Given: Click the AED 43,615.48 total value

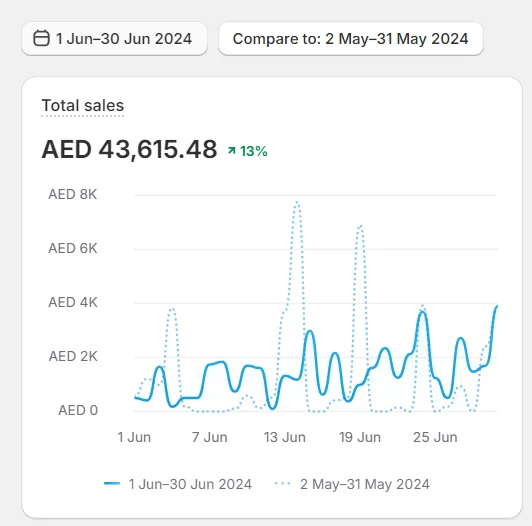Looking at the screenshot, I should pos(129,149).
